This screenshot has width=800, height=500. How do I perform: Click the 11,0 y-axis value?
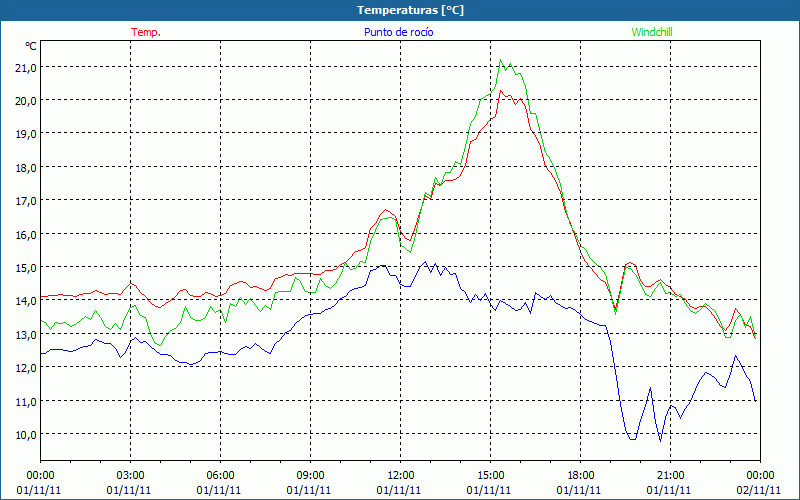[x=26, y=402]
